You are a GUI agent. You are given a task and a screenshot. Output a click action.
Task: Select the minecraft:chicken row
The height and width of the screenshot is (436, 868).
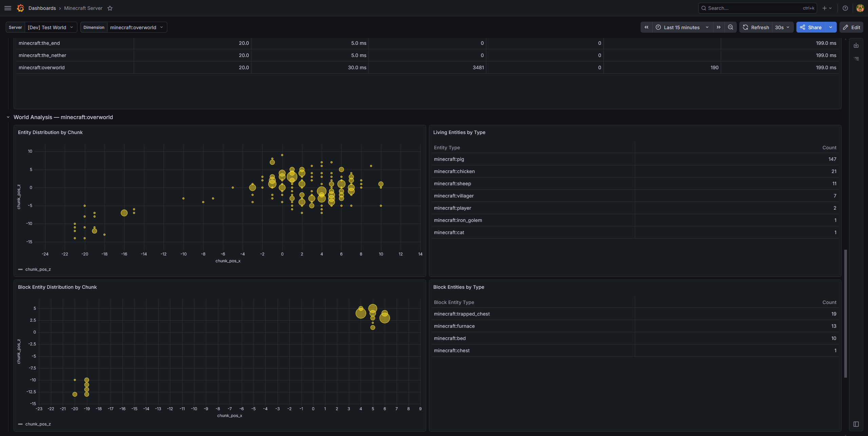pyautogui.click(x=635, y=171)
